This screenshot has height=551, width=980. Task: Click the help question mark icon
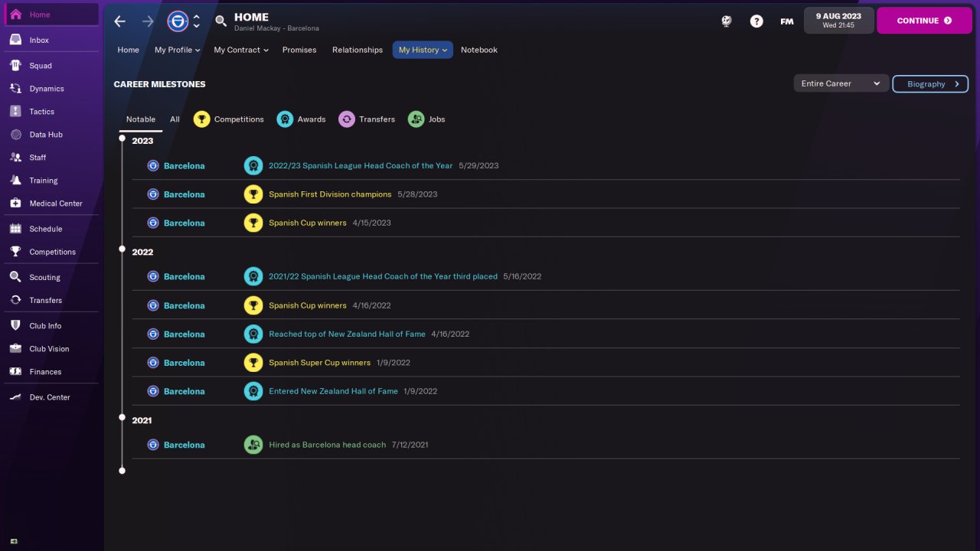pyautogui.click(x=756, y=21)
